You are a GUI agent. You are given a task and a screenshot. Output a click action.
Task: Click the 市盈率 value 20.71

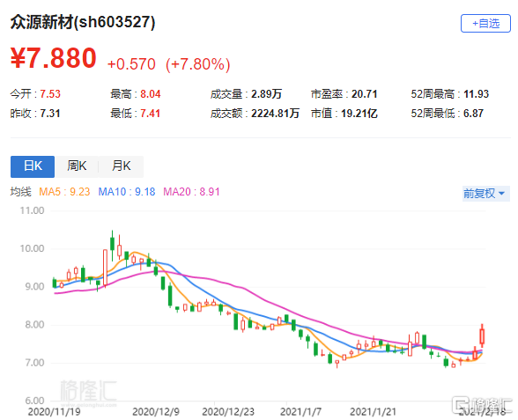pyautogui.click(x=365, y=94)
